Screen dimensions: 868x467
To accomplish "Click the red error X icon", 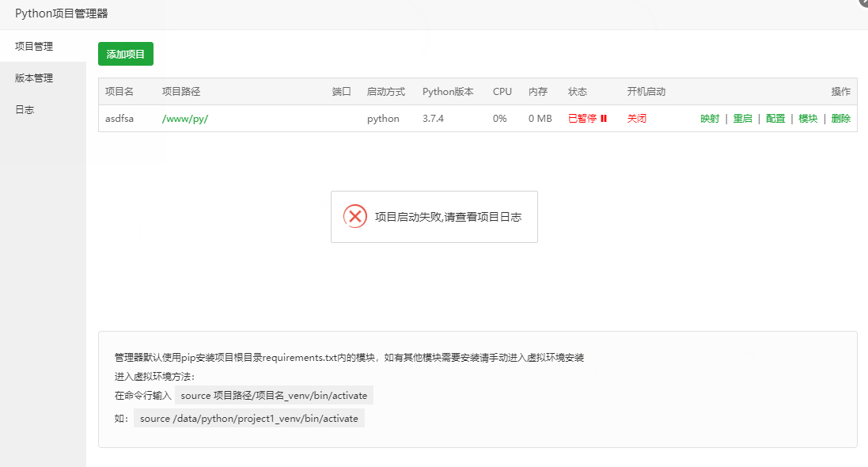I will coord(355,217).
